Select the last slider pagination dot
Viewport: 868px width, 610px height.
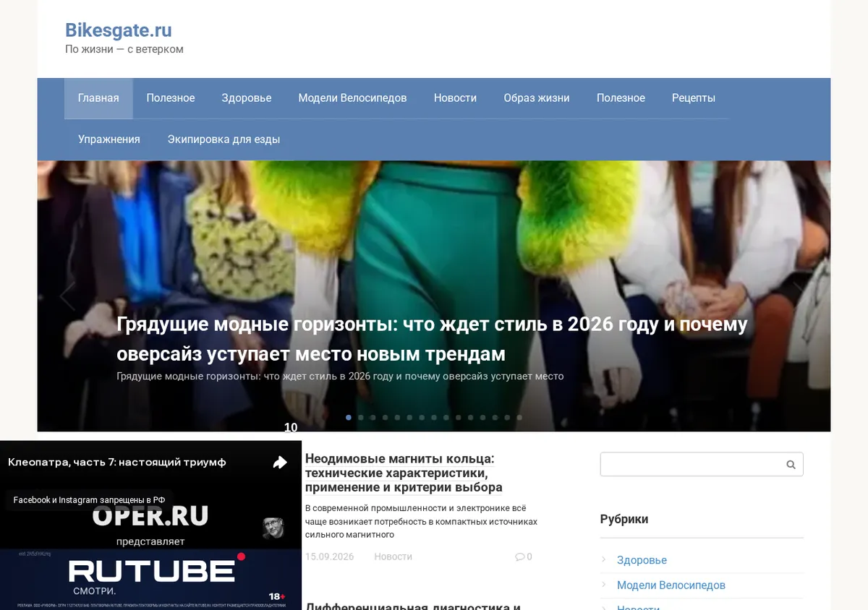519,417
